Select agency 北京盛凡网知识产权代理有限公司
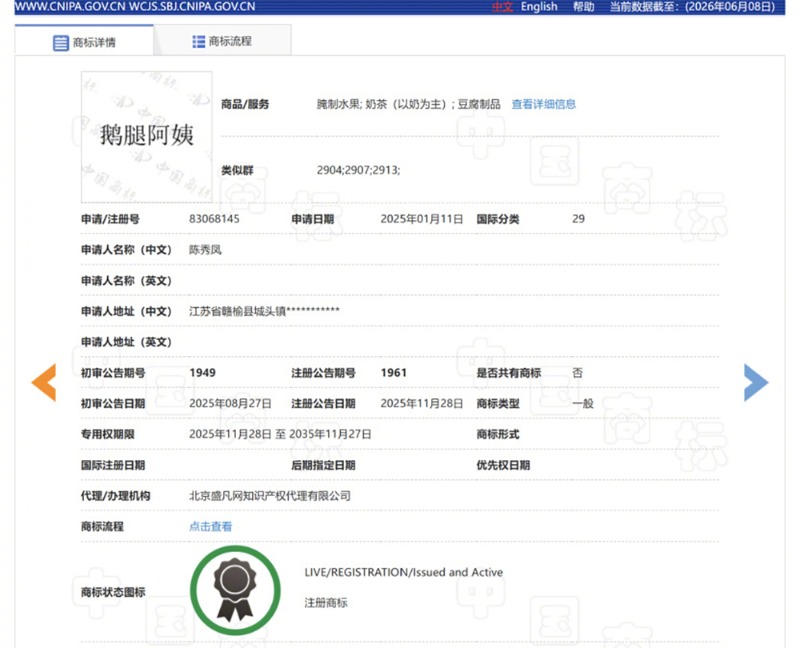 tap(270, 496)
